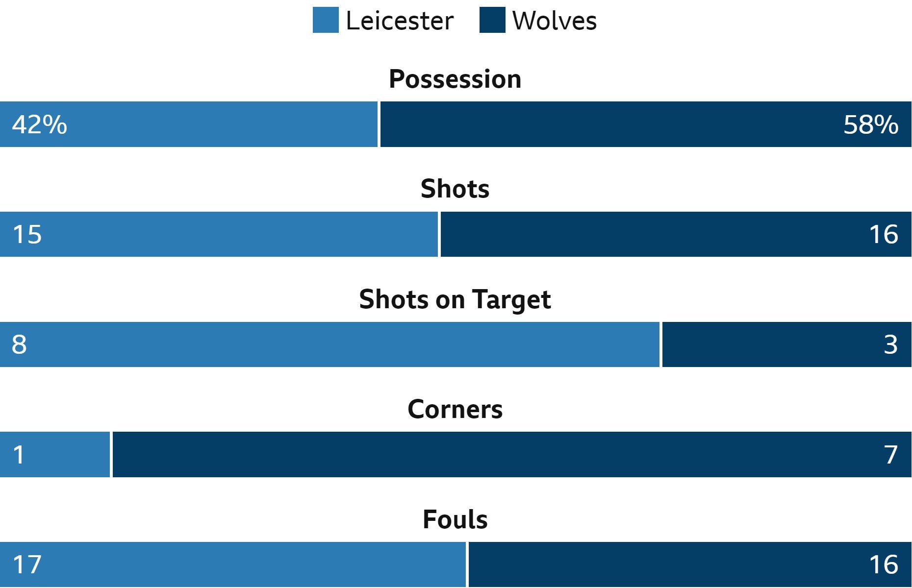912x588 pixels.
Task: Click the Corners heading
Action: pos(455,409)
